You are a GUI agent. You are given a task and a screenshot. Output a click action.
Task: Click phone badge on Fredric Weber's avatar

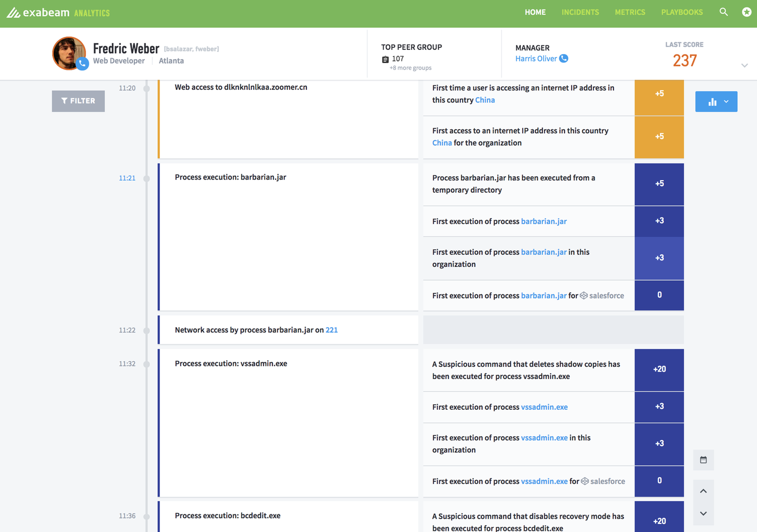(x=82, y=64)
